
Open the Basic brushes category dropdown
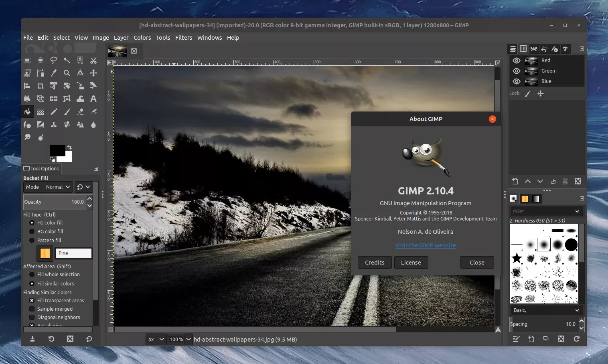pyautogui.click(x=546, y=310)
